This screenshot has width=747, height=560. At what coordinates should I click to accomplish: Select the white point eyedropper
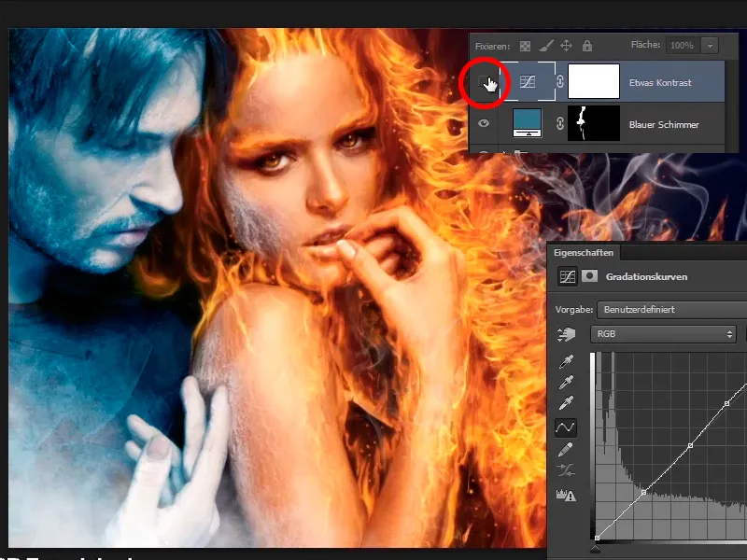[566, 403]
